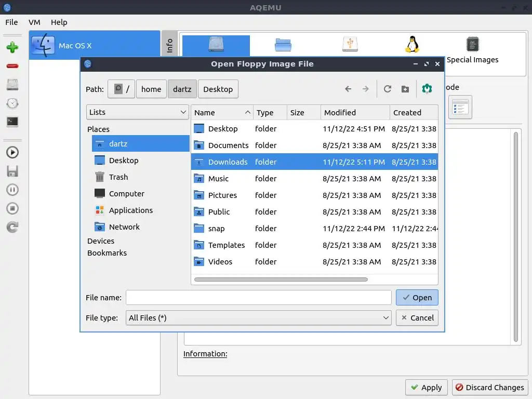Click the Reset VM arrow icon

(12, 227)
